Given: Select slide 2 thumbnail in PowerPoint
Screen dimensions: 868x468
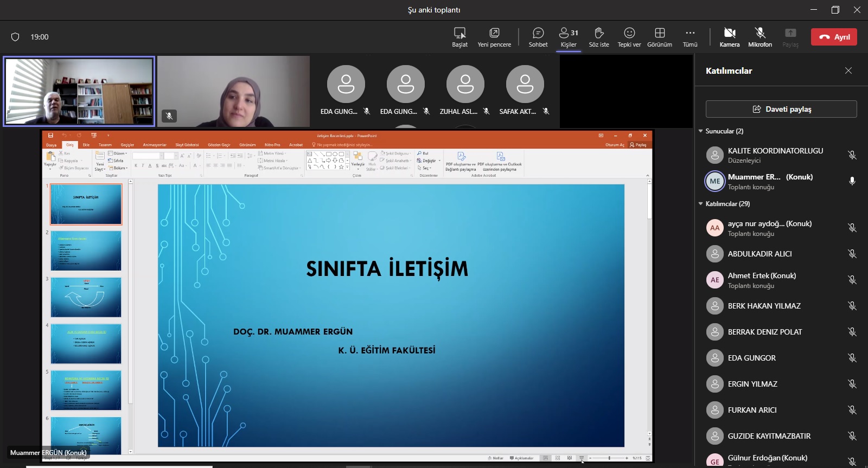Looking at the screenshot, I should coord(86,251).
